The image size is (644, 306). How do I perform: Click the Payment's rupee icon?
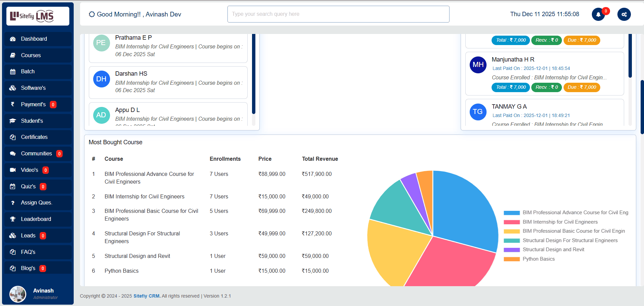(13, 105)
